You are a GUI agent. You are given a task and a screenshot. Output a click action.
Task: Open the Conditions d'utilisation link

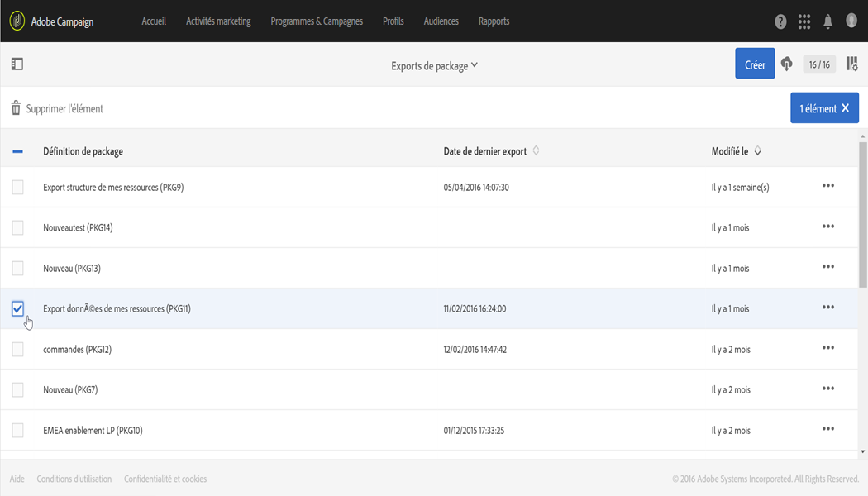tap(74, 479)
